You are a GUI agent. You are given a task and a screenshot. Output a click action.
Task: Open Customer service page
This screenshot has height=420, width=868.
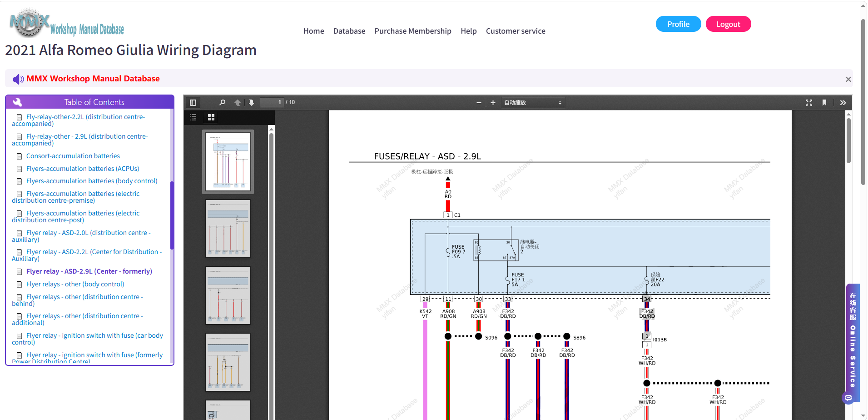click(516, 31)
